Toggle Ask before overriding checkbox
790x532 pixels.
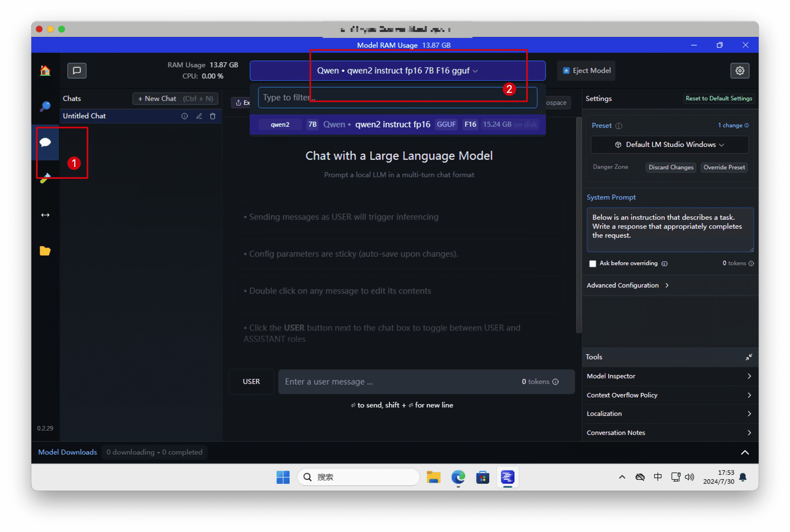592,264
